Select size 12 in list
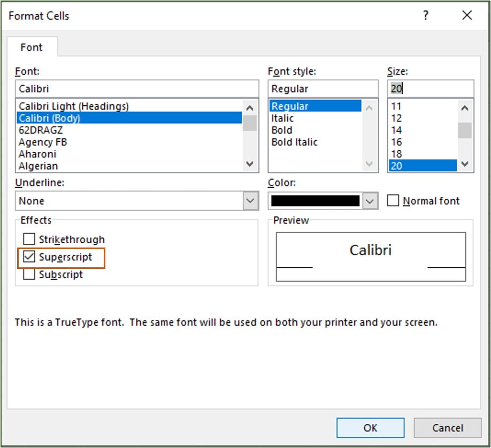 pyautogui.click(x=423, y=118)
